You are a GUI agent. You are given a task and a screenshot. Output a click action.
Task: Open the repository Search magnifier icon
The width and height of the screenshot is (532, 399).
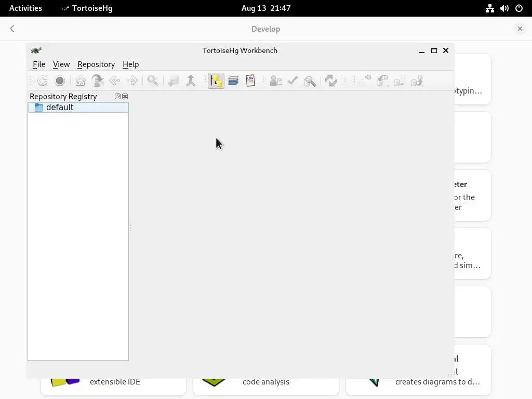tap(310, 81)
